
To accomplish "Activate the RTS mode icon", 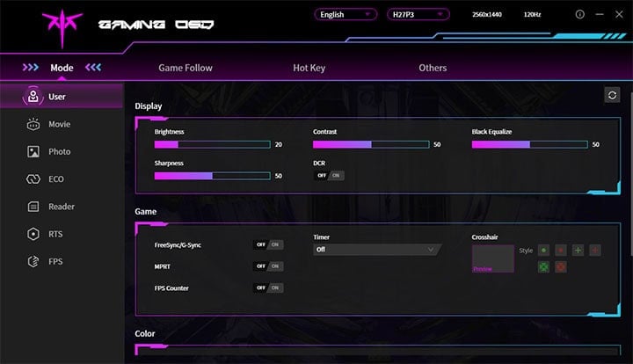I will [x=33, y=234].
